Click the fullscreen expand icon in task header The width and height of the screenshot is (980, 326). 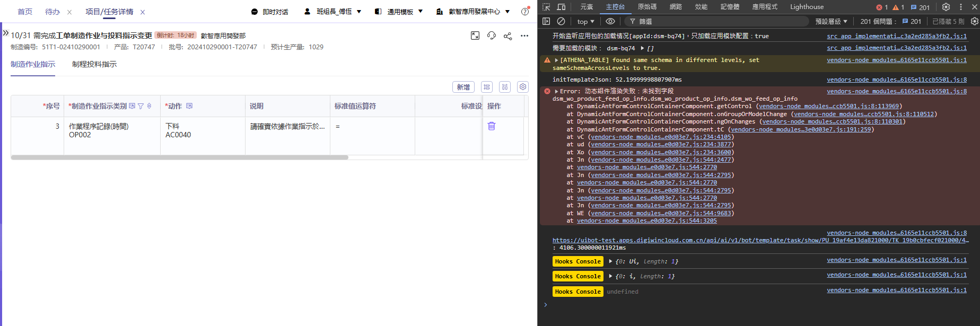[475, 36]
